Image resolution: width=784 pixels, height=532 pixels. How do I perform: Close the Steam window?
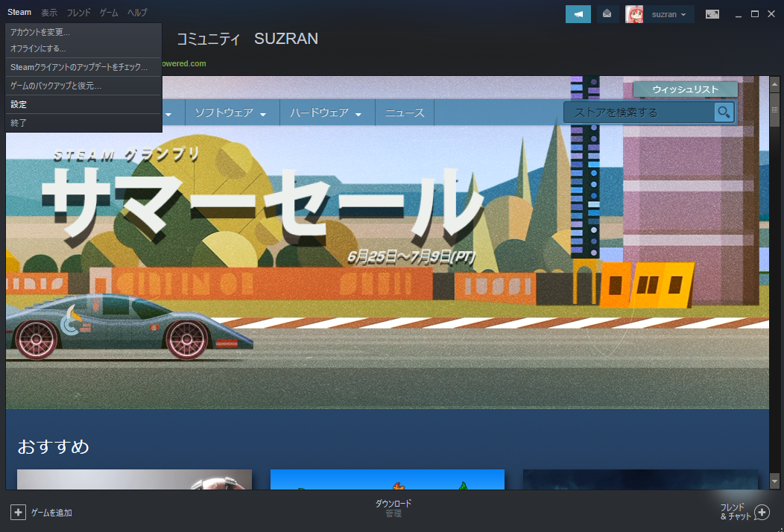coord(771,14)
